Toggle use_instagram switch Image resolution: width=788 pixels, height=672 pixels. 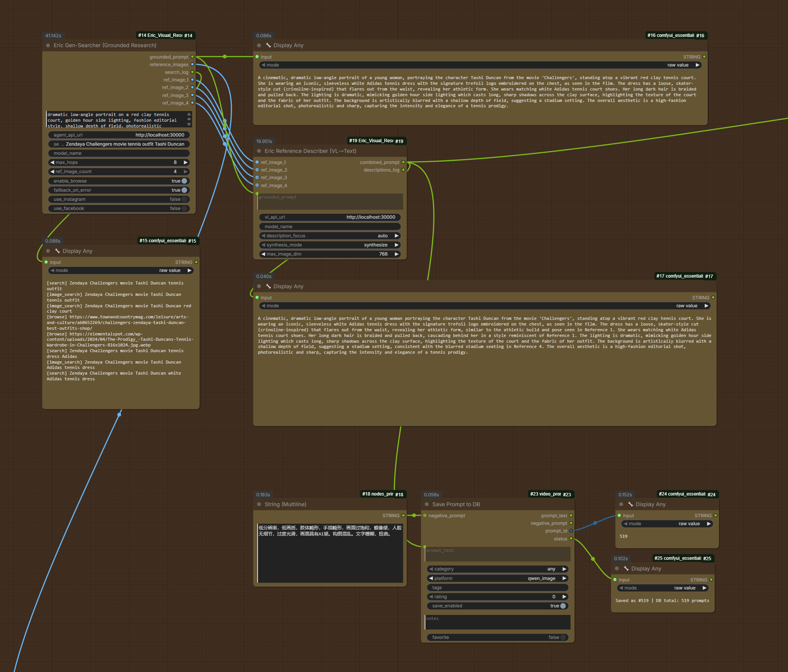(x=185, y=199)
